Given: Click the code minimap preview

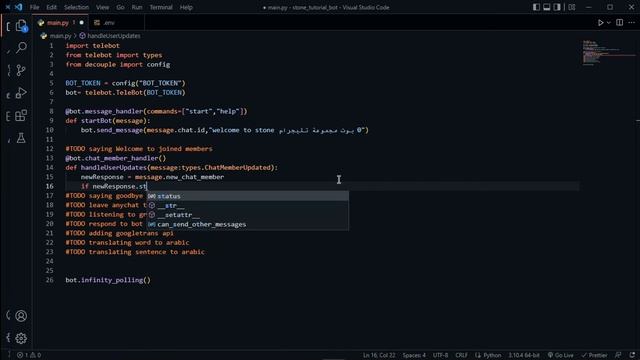Looking at the screenshot, I should pyautogui.click(x=608, y=53).
